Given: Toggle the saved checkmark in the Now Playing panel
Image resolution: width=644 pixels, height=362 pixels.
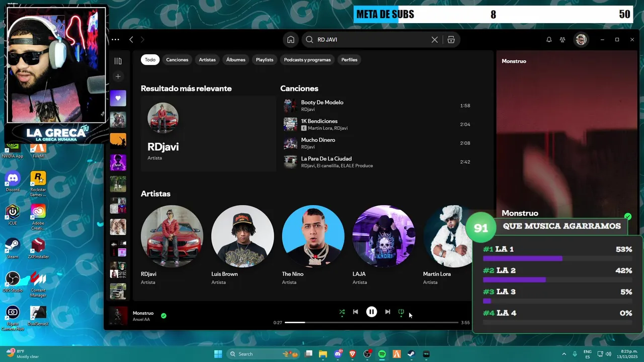Looking at the screenshot, I should 628,217.
